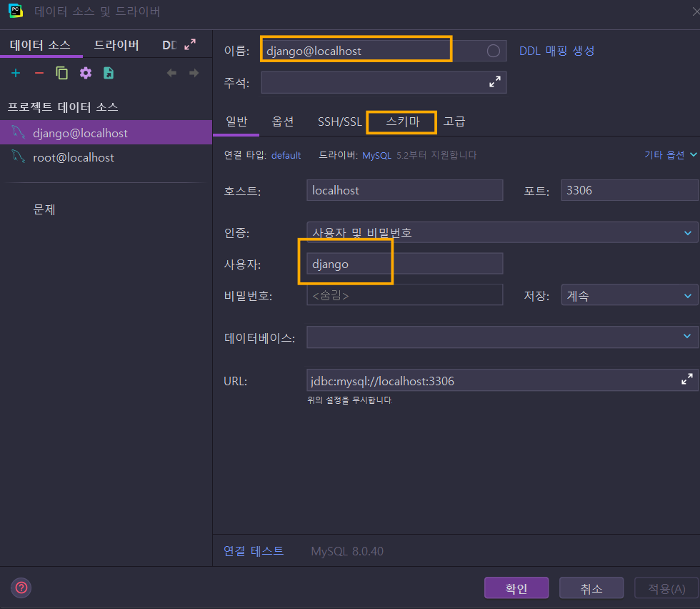Switch to 데이터 소스 tab
700x609 pixels.
click(40, 45)
